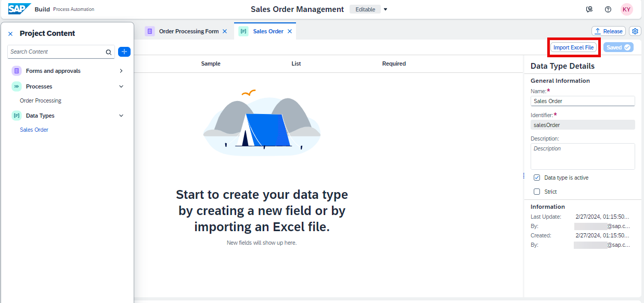Click the Data Type Details heading
This screenshot has width=644, height=303.
click(562, 66)
